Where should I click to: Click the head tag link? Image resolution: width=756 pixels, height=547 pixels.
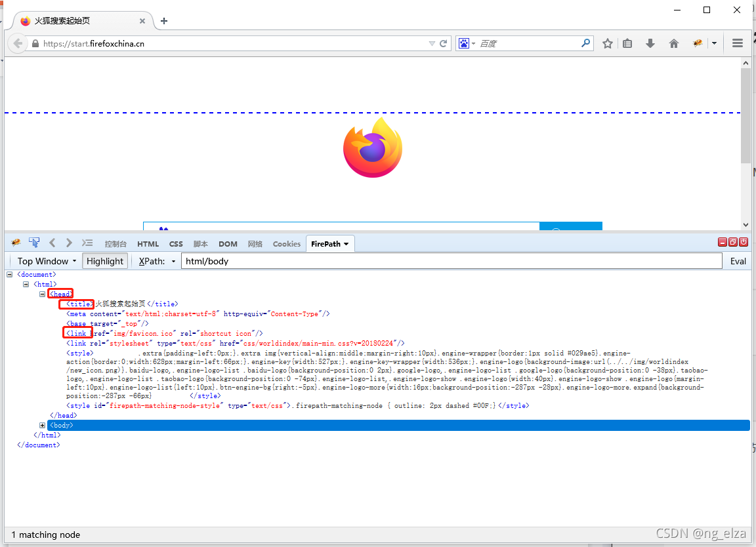[x=61, y=294]
